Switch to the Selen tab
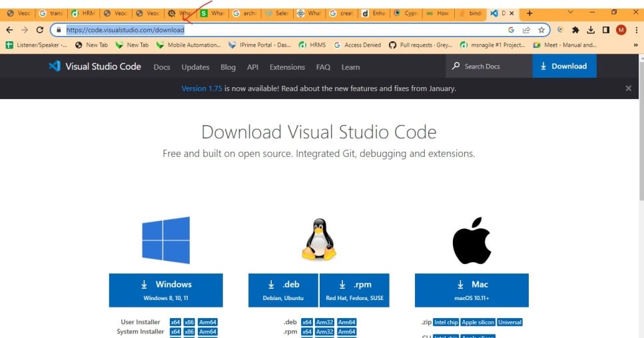The image size is (644, 338). tap(277, 13)
